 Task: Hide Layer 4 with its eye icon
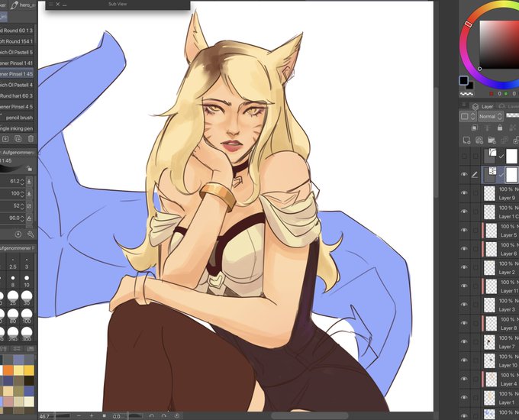pos(464,379)
